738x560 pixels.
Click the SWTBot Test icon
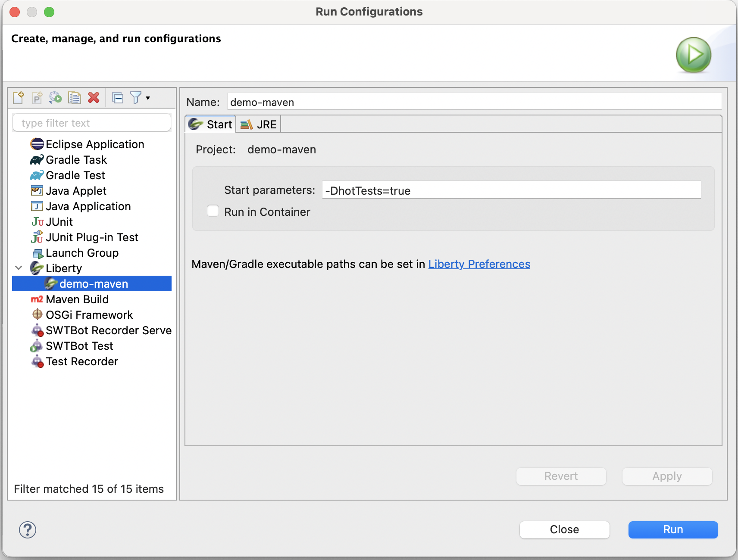click(x=37, y=346)
